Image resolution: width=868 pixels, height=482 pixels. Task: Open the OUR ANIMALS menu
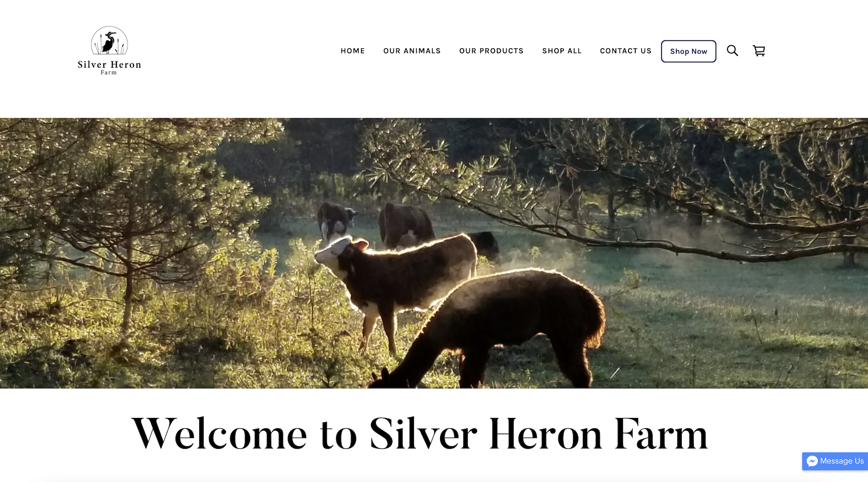412,51
